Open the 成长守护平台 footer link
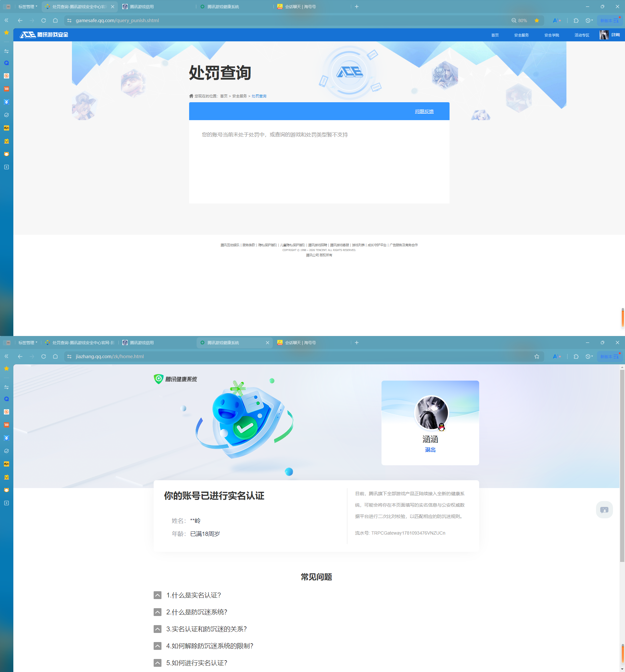 (377, 245)
